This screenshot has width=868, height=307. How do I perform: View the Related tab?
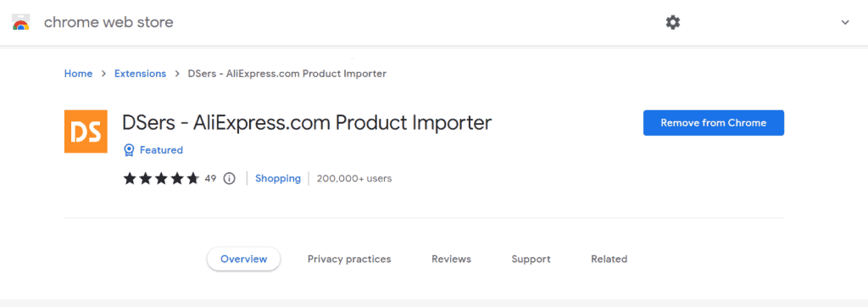(x=609, y=259)
